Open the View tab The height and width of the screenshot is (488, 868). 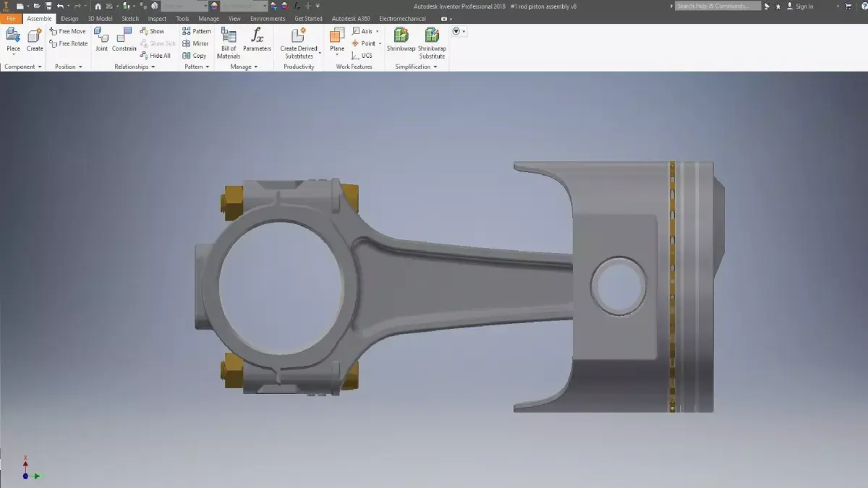(234, 18)
